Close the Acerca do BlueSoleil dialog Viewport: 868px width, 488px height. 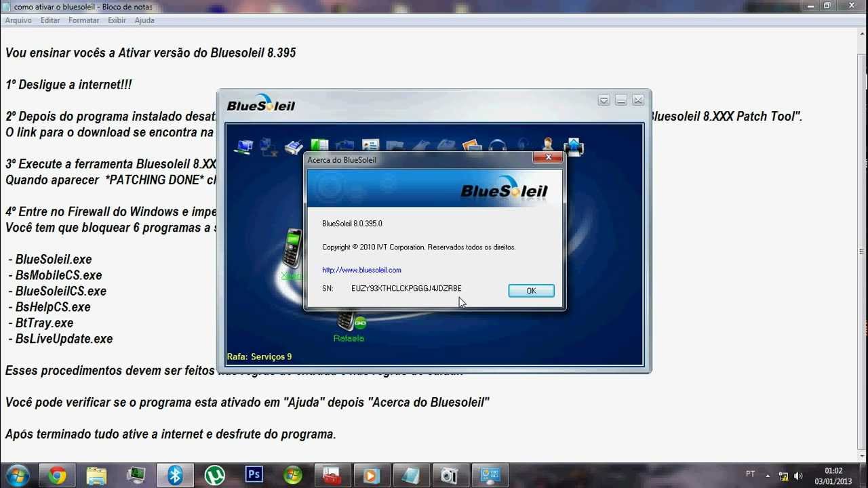(547, 158)
